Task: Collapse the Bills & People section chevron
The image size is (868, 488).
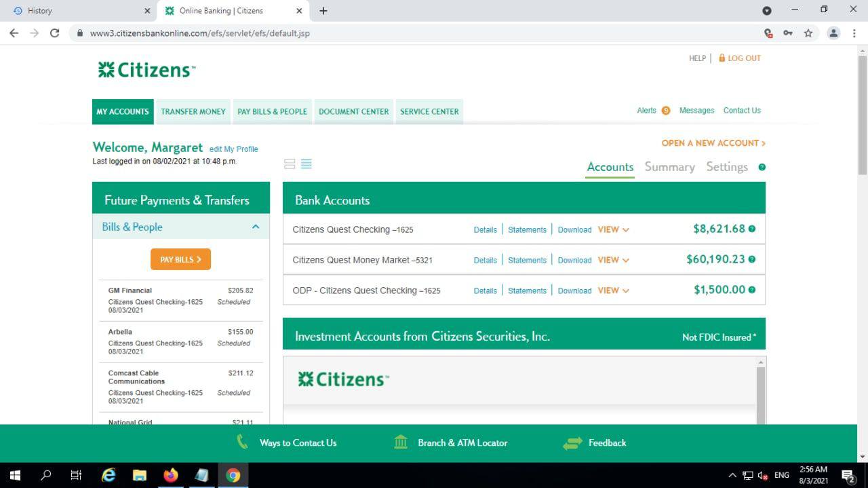Action: click(256, 227)
